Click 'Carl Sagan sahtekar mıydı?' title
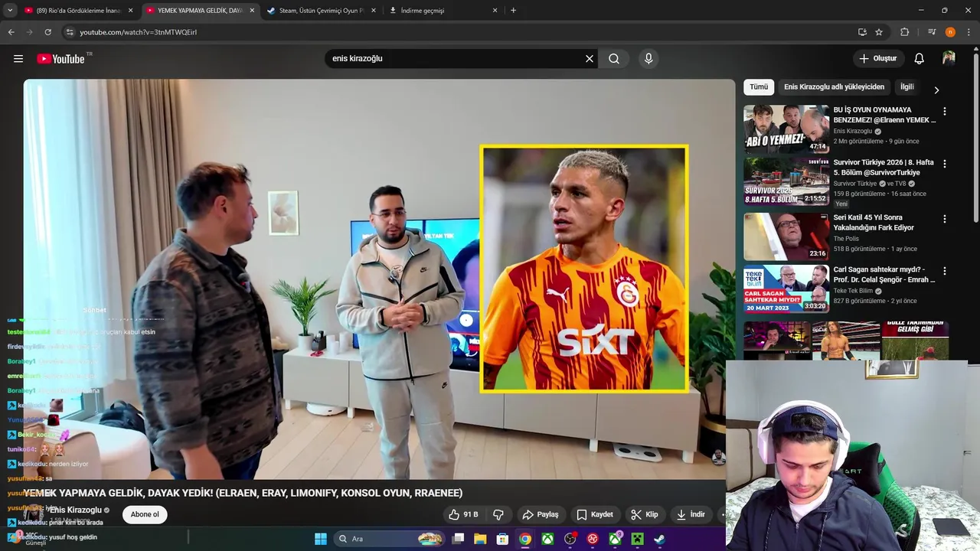980x551 pixels. coord(884,275)
